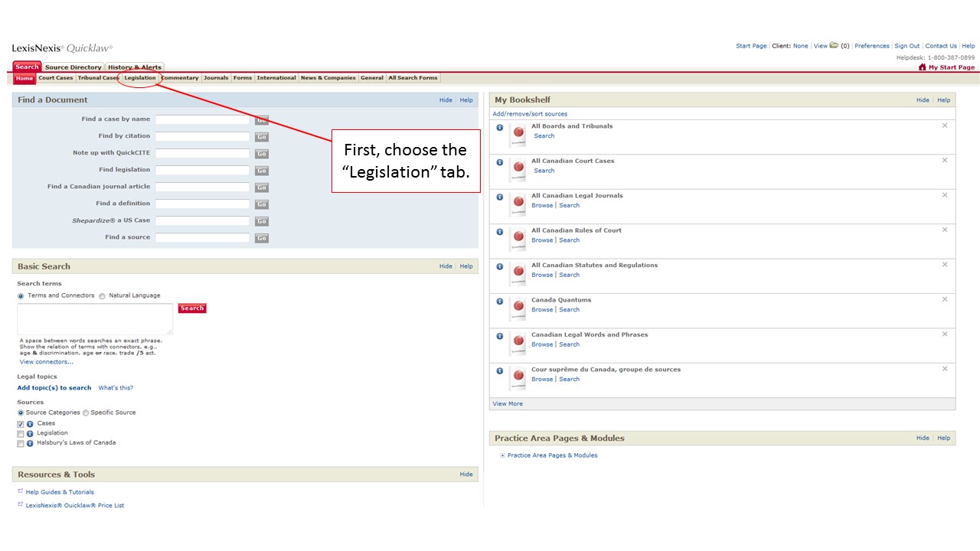Click the Find by citation input field
980x551 pixels.
pyautogui.click(x=203, y=136)
